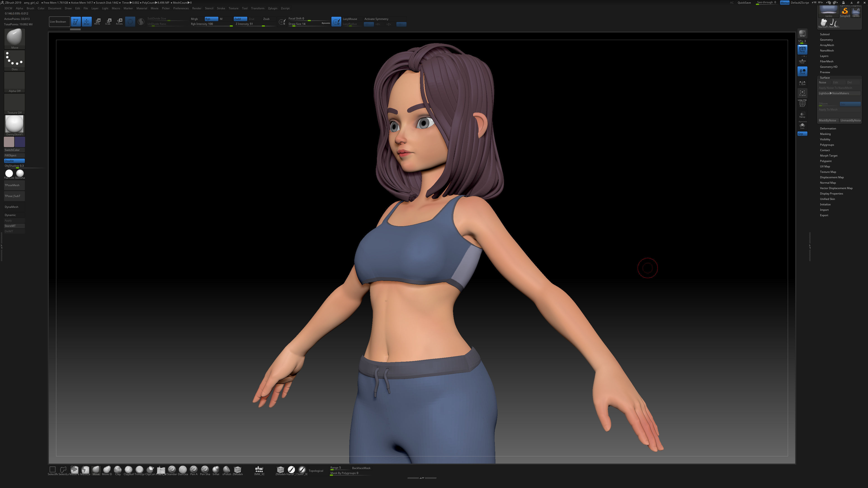Open the Material menu
This screenshot has height=488, width=868.
[x=142, y=8]
